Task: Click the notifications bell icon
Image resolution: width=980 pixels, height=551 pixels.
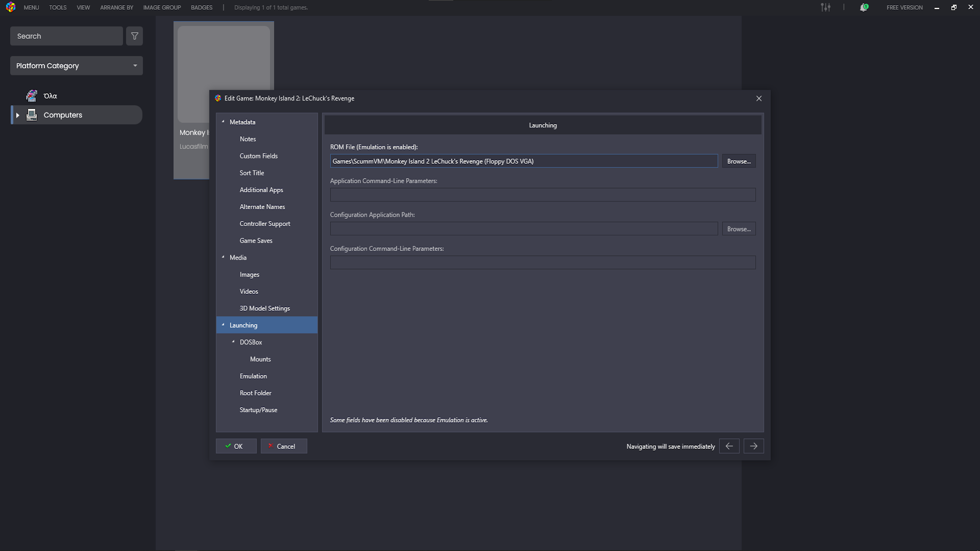Action: click(864, 7)
